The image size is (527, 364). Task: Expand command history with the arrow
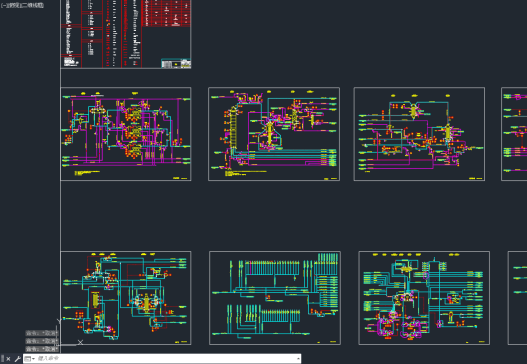(298, 359)
